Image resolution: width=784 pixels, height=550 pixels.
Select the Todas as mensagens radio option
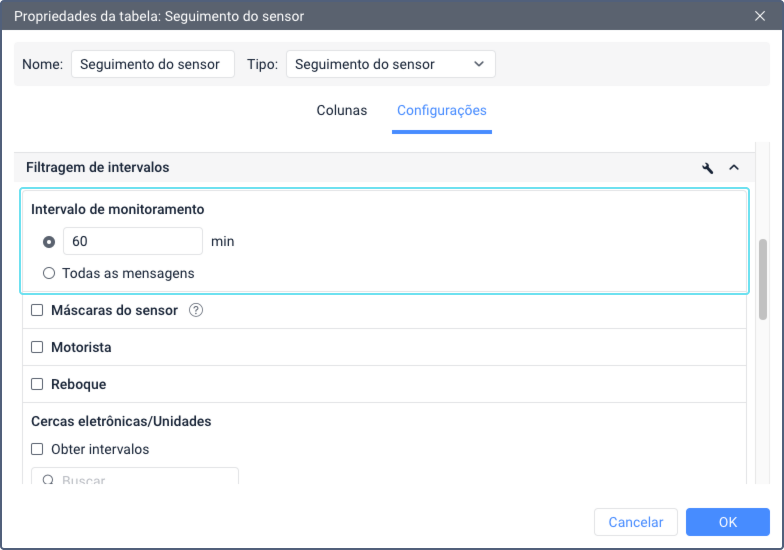pos(48,273)
